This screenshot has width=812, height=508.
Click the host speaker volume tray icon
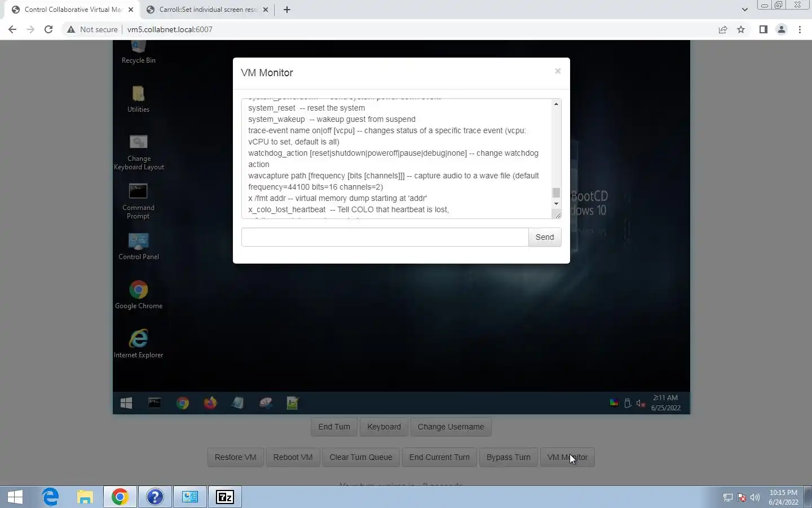click(755, 497)
